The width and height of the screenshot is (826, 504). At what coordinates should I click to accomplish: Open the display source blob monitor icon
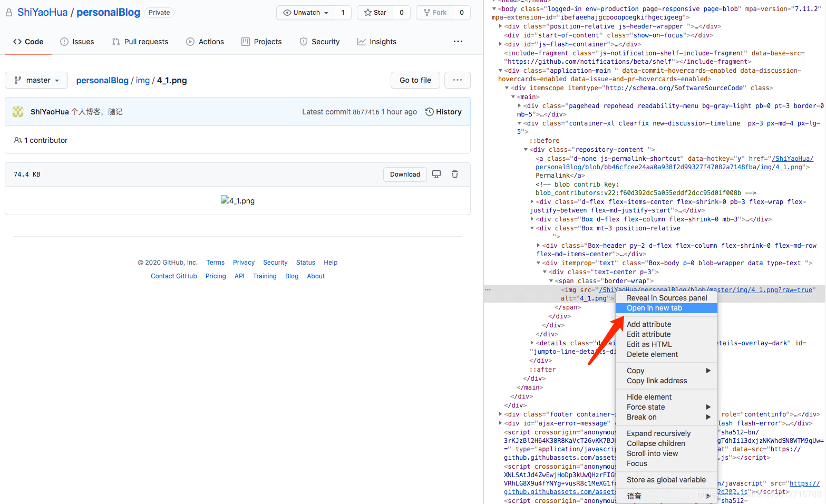pos(436,175)
